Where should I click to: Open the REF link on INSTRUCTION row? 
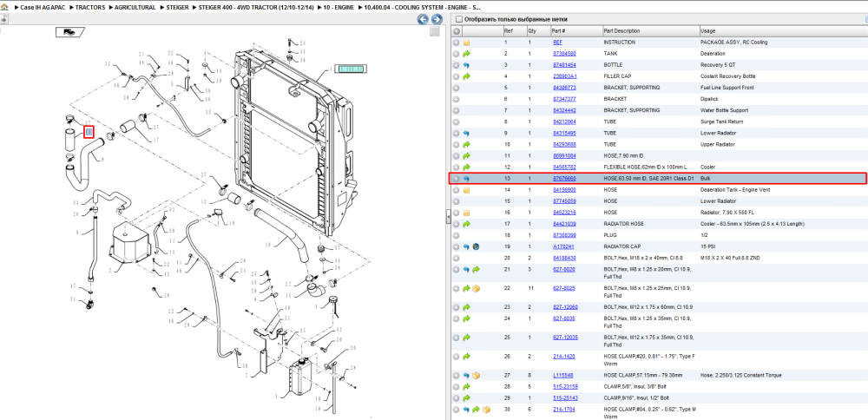[x=557, y=43]
